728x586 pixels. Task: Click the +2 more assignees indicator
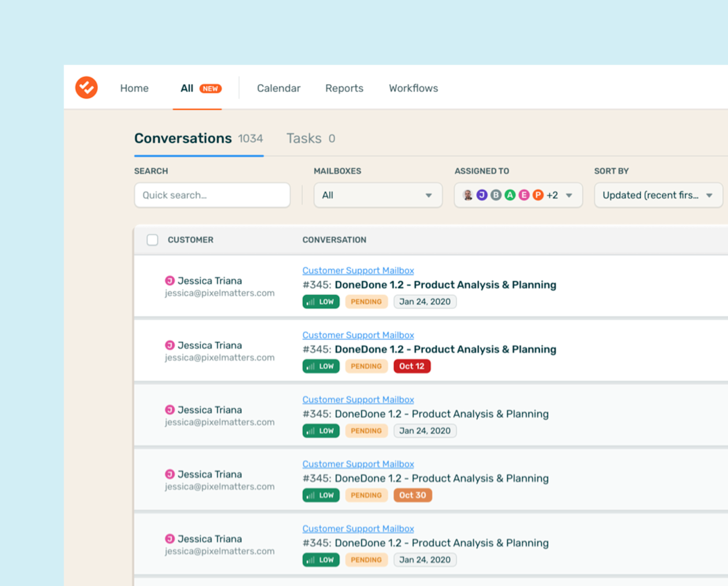pyautogui.click(x=552, y=195)
